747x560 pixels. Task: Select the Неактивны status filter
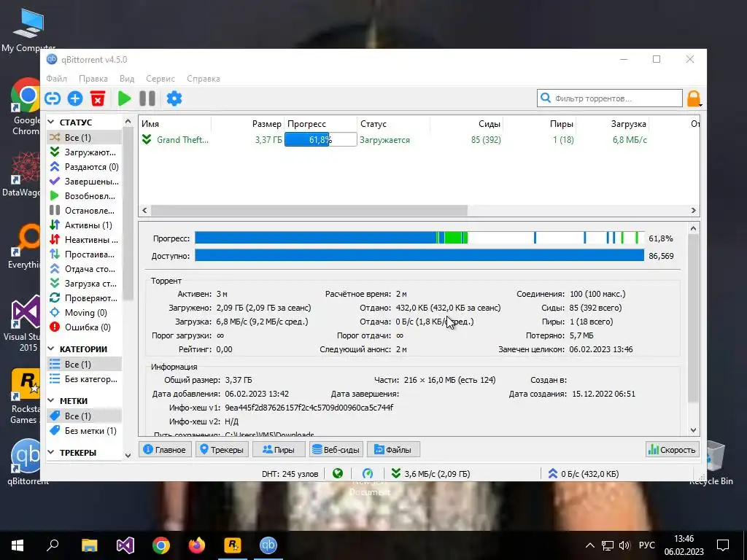(85, 239)
